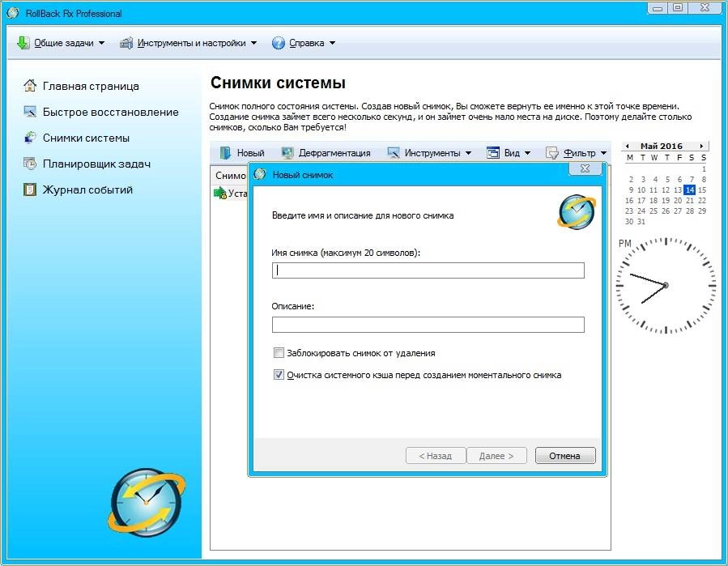Click the Фильтр funnel icon
728x566 pixels.
click(551, 153)
